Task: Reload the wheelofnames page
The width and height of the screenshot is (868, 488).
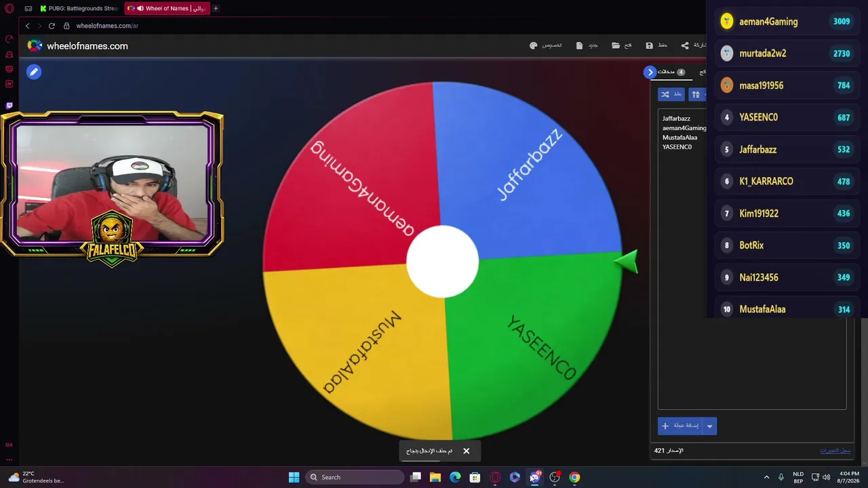Action: [52, 26]
